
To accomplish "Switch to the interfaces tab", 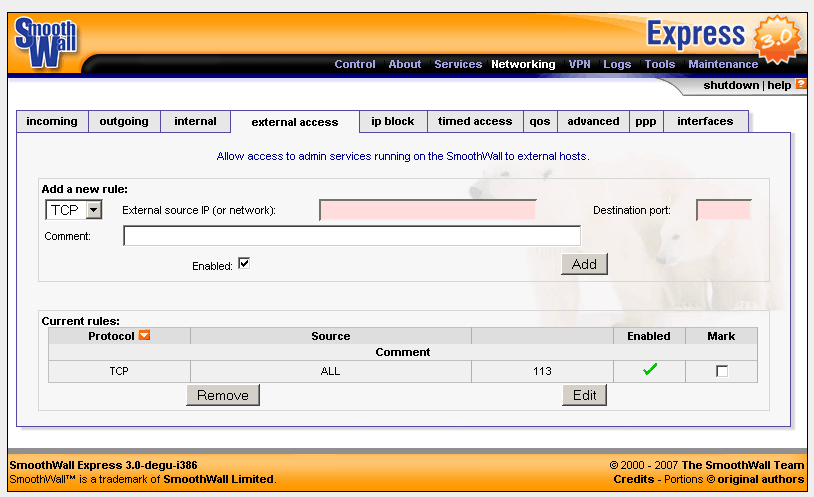I will coord(706,122).
